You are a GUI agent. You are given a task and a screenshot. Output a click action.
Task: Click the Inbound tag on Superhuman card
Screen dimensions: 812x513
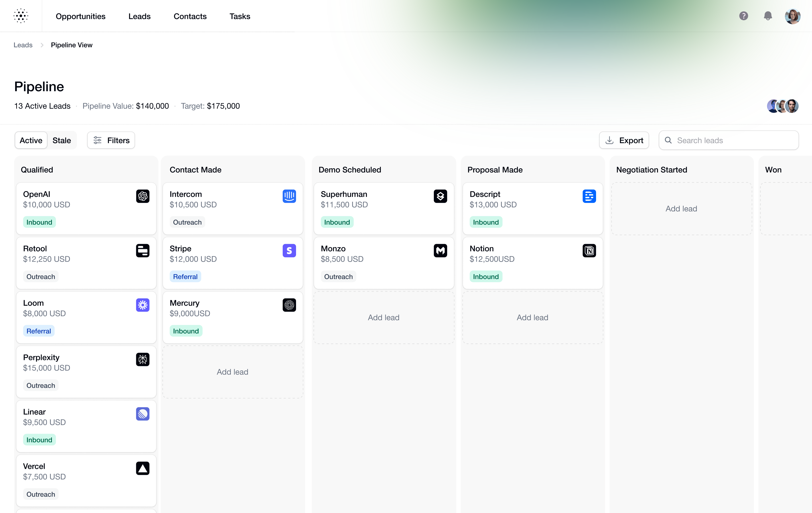pyautogui.click(x=337, y=222)
